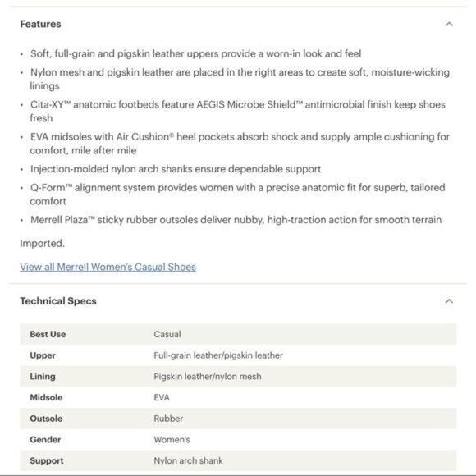
Task: Click the Women's gender value
Action: (172, 440)
